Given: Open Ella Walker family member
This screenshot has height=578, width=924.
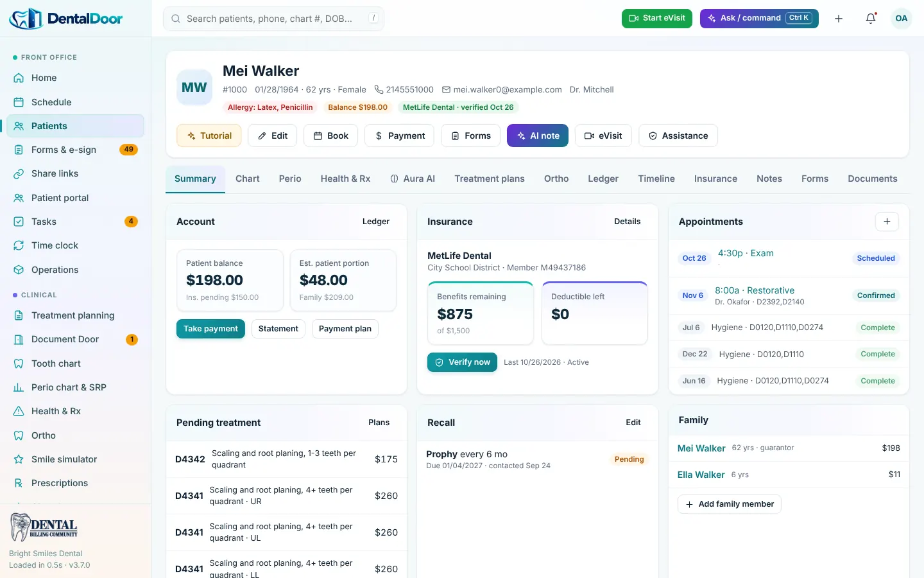Looking at the screenshot, I should tap(789, 475).
